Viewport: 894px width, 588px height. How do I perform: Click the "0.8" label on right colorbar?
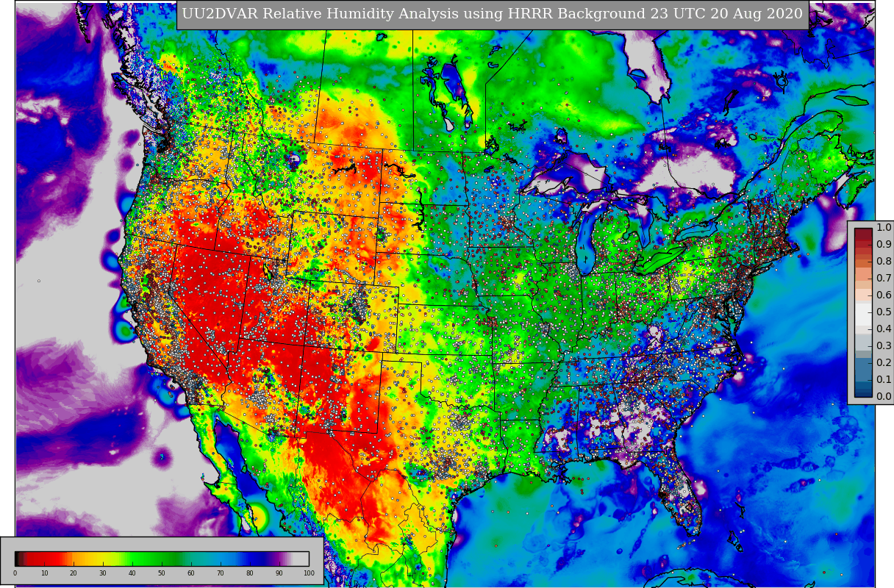(x=884, y=262)
